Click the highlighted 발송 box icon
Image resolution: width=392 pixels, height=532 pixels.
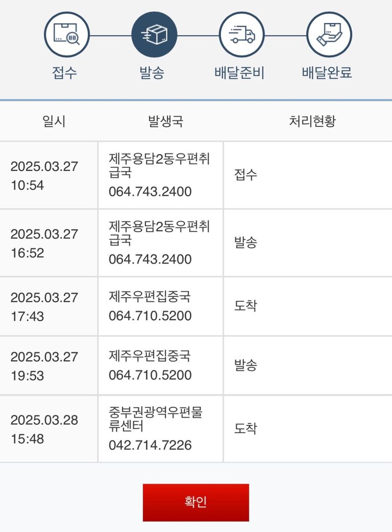(154, 35)
